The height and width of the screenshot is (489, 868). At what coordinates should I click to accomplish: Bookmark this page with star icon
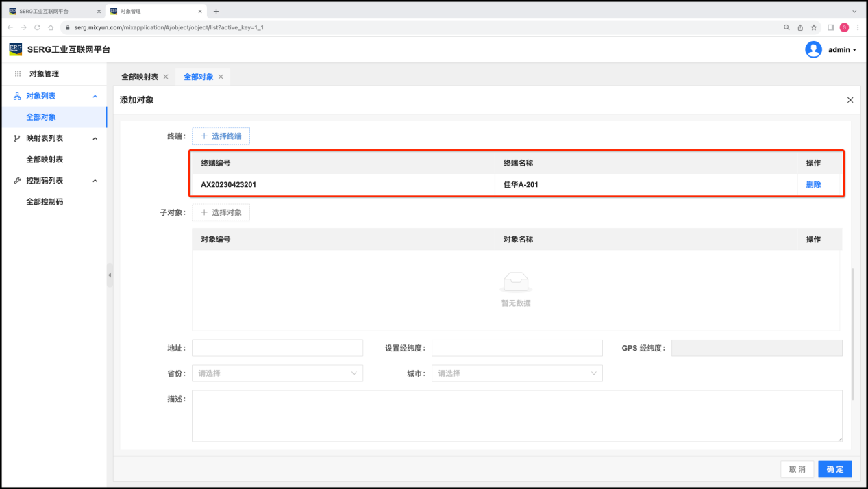[x=814, y=27]
